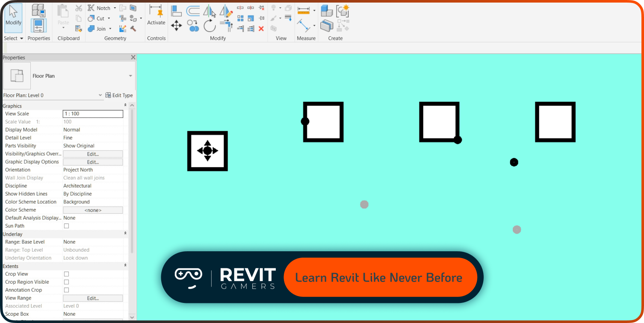
Task: Click the Thin Lines view icon
Action: [288, 18]
